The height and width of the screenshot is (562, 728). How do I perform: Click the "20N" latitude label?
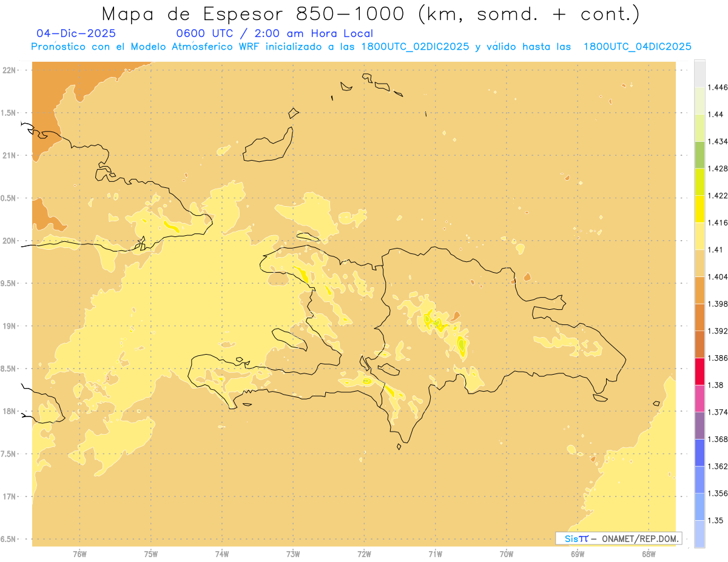pos(10,241)
